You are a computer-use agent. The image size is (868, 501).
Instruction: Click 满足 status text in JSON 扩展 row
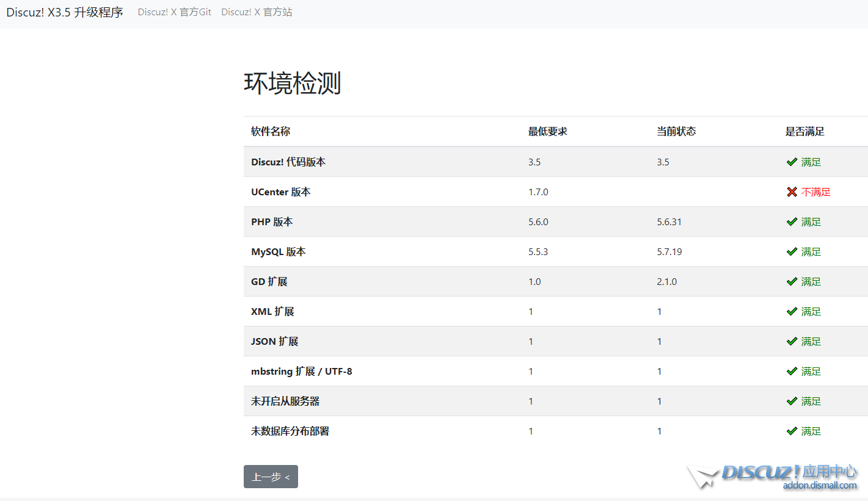[811, 341]
